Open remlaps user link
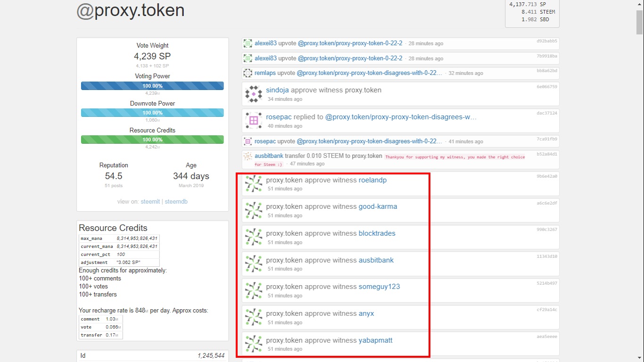The image size is (644, 362). 265,73
